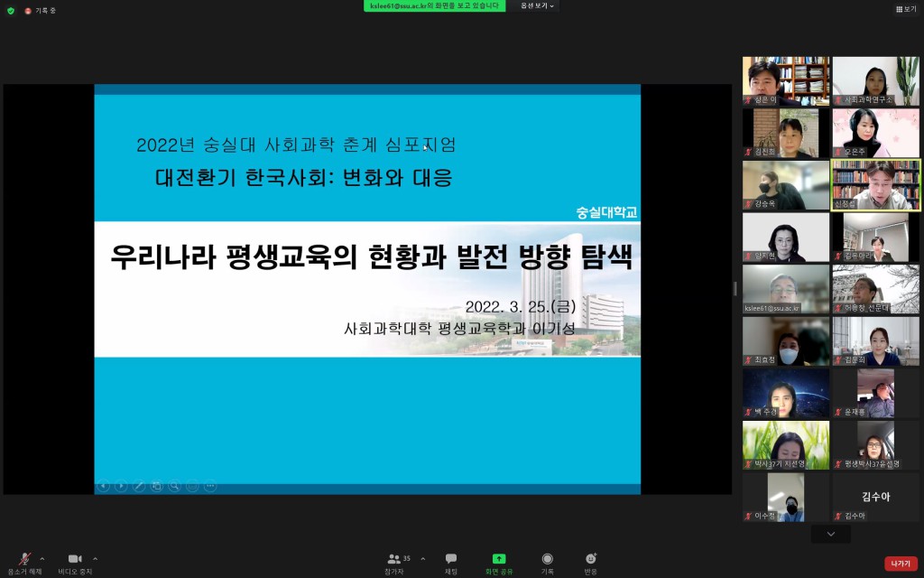Click the red recording indicator

[28, 11]
